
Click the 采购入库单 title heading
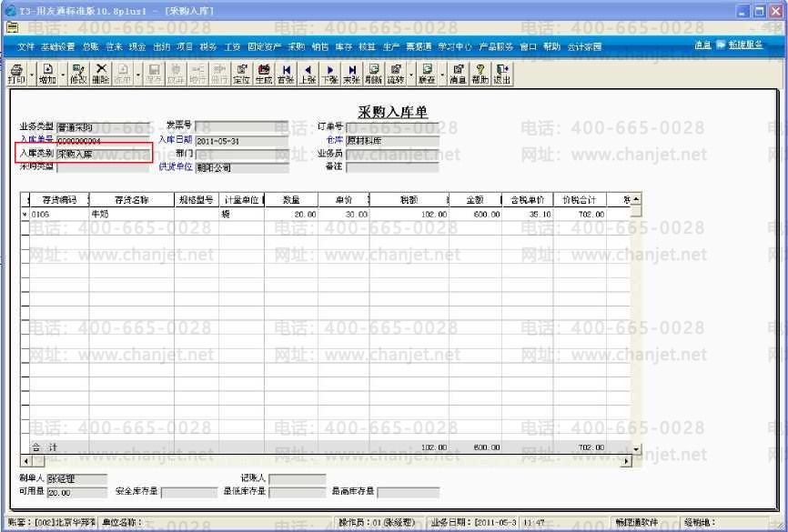tap(392, 112)
